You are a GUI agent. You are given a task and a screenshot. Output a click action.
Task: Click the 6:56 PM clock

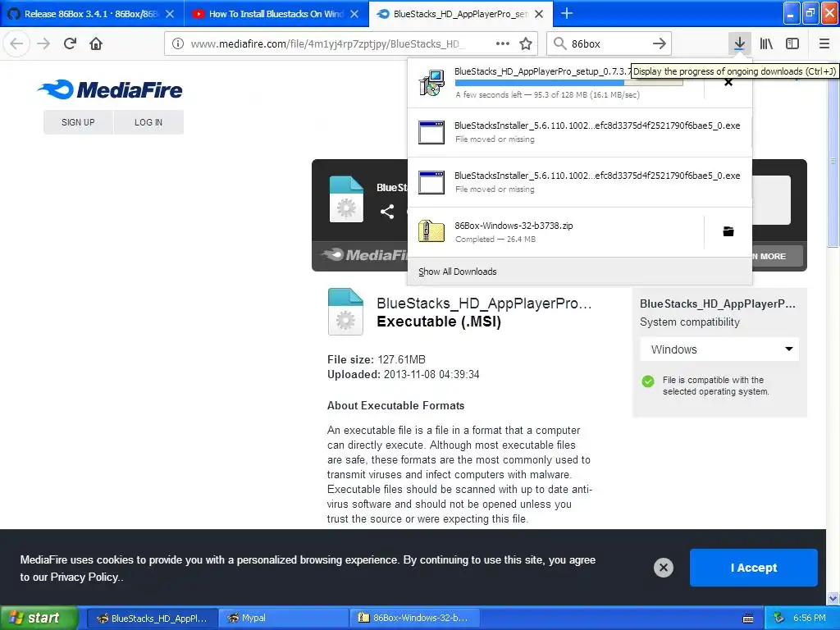click(809, 618)
